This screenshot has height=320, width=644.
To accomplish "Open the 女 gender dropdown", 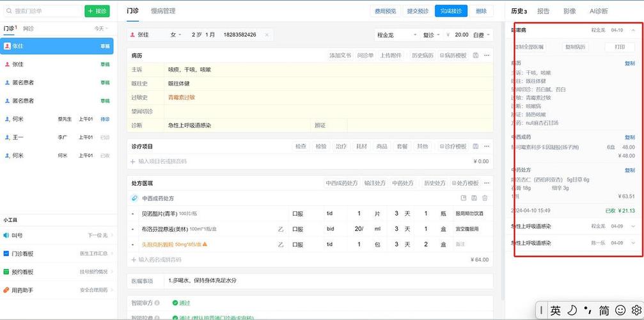I will click(x=176, y=35).
